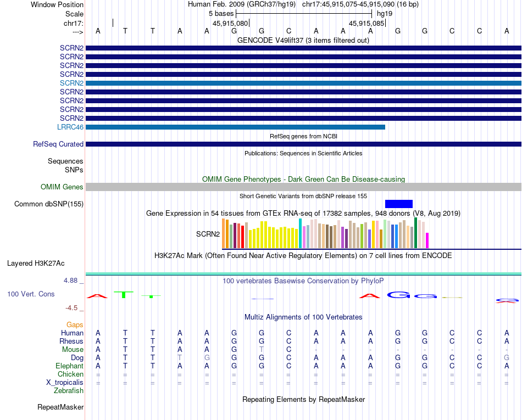The width and height of the screenshot is (522, 420).
Task: Click the H3K27Ac Mark ENCODE title
Action: pyautogui.click(x=303, y=256)
